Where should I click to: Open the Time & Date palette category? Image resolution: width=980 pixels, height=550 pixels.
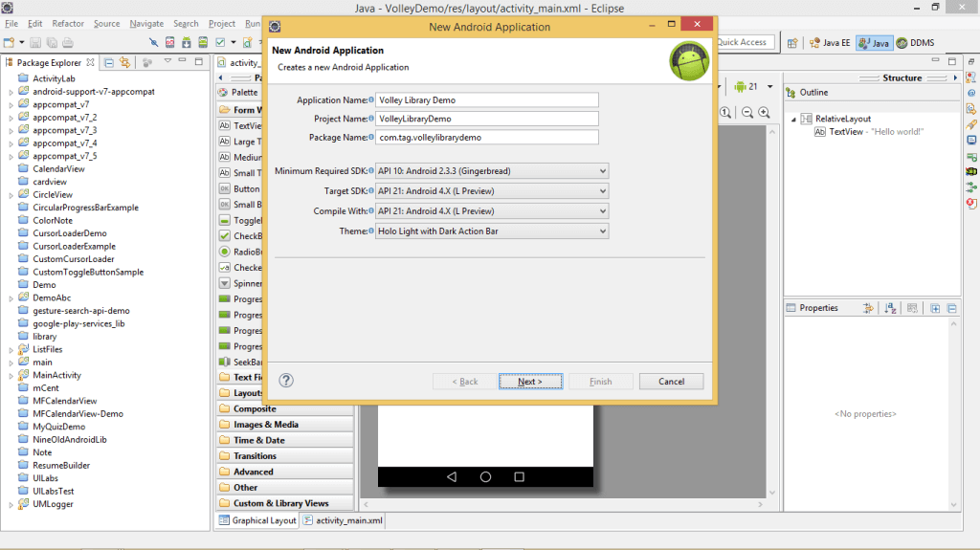[x=285, y=440]
